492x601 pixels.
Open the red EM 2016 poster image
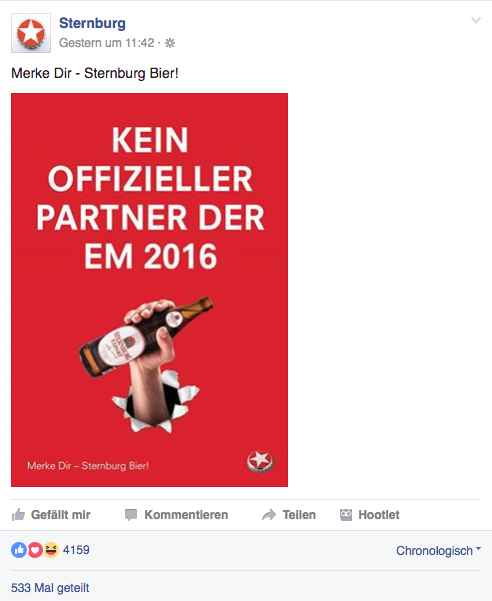pyautogui.click(x=149, y=290)
